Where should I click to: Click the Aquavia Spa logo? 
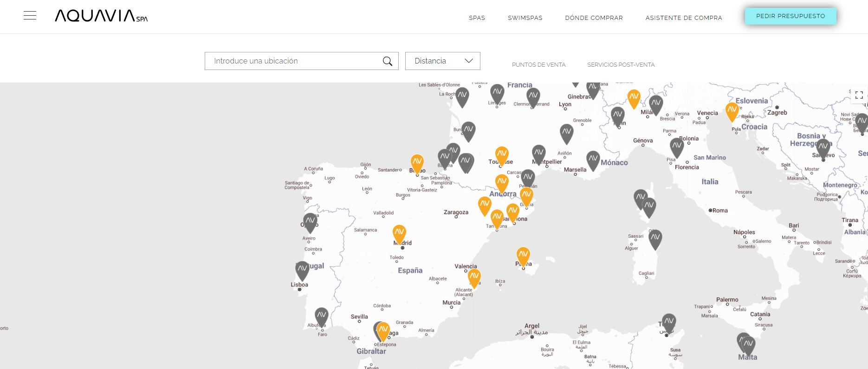click(101, 16)
